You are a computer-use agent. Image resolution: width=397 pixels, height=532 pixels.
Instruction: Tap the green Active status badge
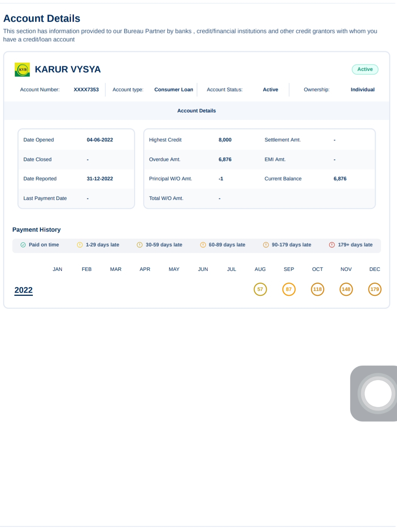point(365,69)
